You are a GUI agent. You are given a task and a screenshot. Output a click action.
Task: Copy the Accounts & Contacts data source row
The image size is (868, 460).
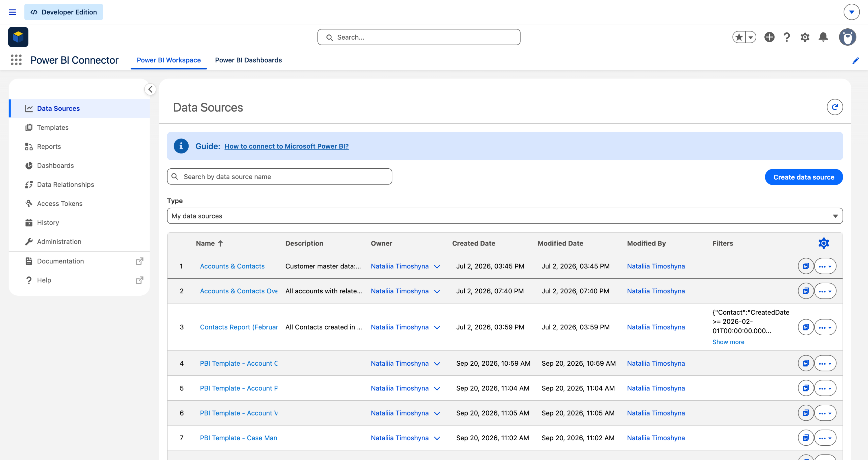coord(806,266)
